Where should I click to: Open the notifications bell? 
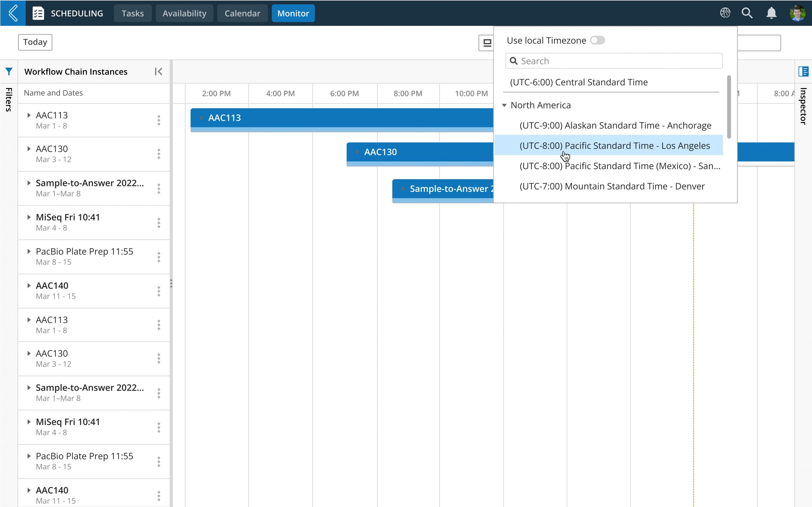pos(771,13)
